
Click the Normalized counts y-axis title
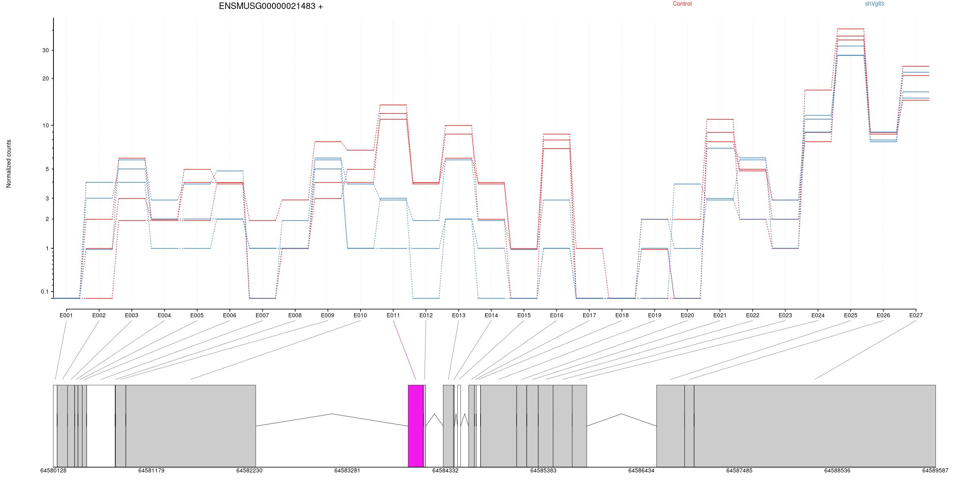pyautogui.click(x=9, y=164)
